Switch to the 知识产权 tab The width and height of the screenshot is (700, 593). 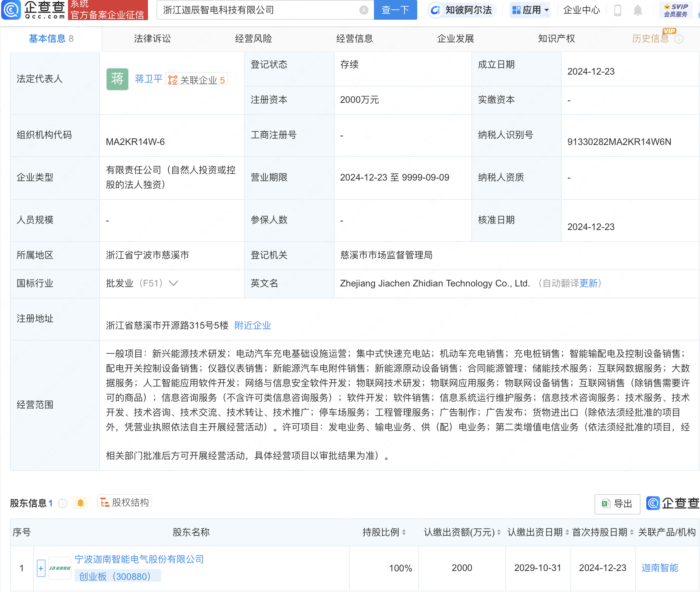(556, 39)
